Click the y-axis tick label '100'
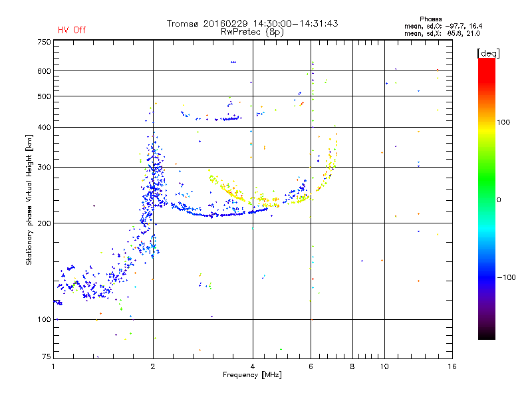This screenshot has width=532, height=399. [44, 319]
